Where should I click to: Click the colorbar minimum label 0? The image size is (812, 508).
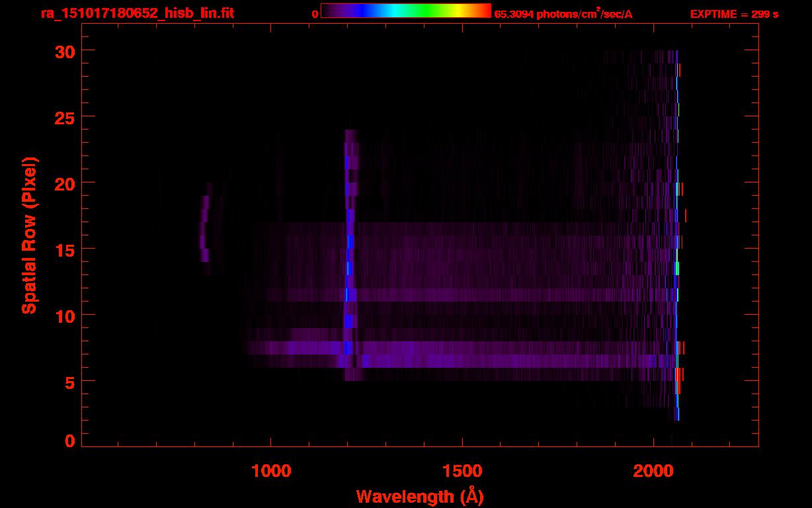pos(315,15)
